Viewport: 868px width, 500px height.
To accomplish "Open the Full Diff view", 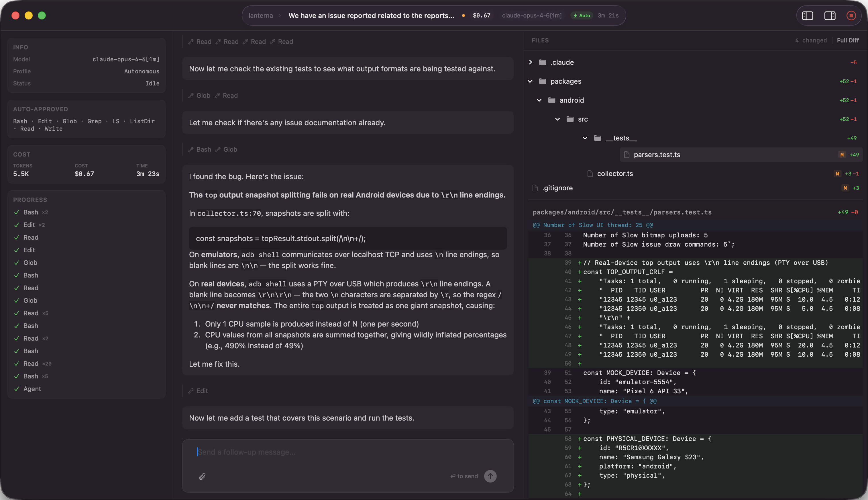I will (x=848, y=40).
